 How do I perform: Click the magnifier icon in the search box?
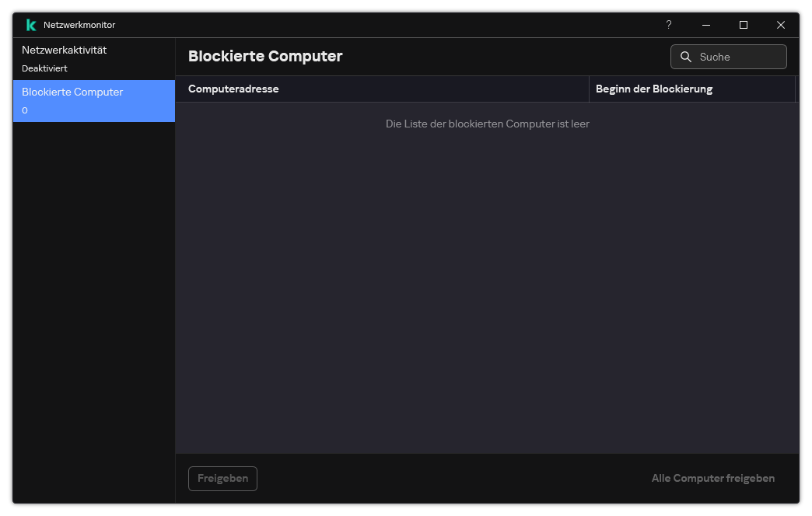coord(686,56)
